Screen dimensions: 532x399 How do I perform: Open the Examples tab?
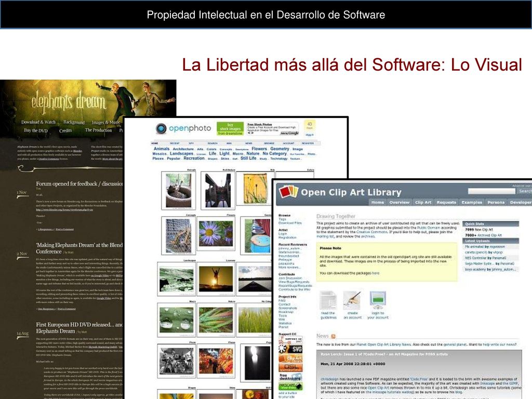472,202
